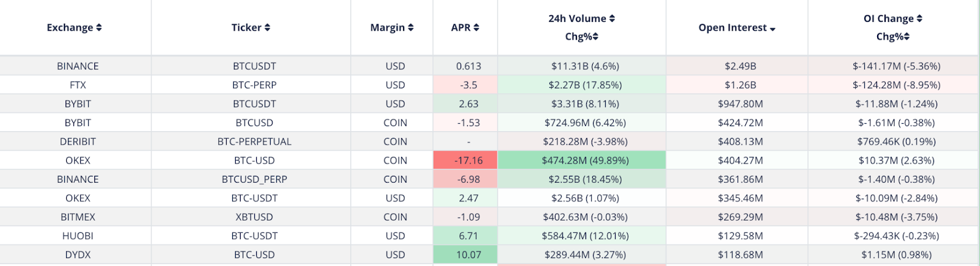The image size is (980, 266).
Task: Click volume $11.31B (4.6%)
Action: point(585,66)
